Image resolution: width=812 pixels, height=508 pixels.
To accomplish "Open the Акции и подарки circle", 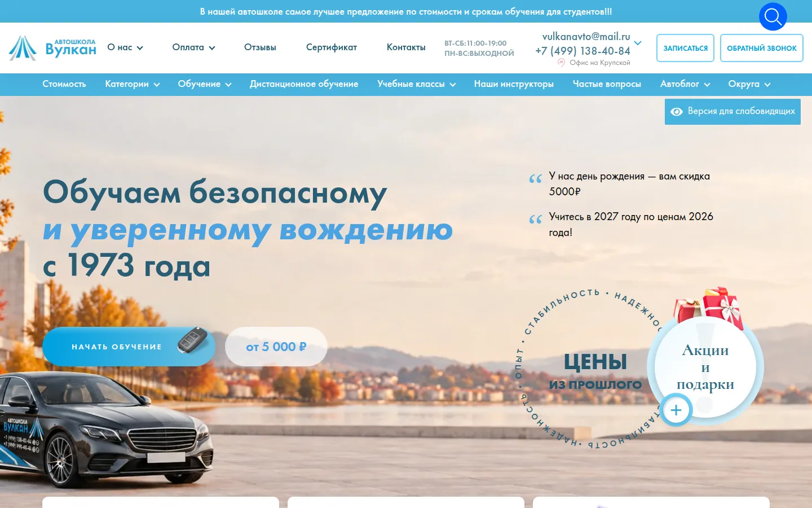I will (x=705, y=367).
